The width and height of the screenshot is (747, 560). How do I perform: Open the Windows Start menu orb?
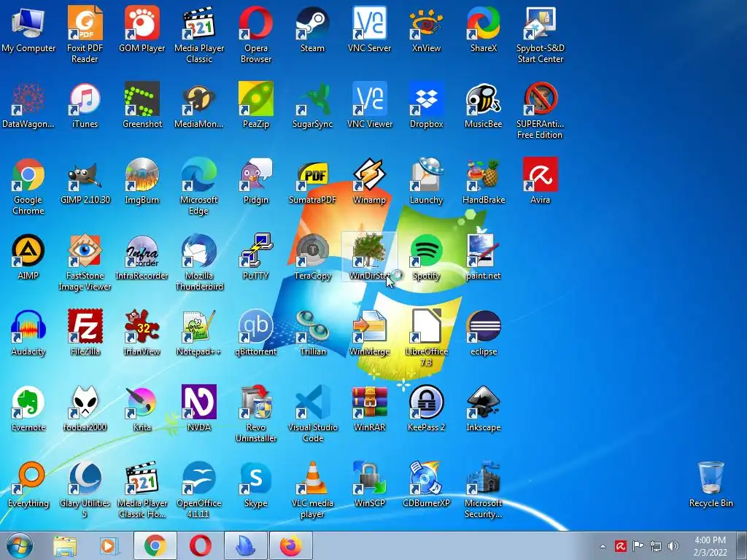tap(20, 545)
